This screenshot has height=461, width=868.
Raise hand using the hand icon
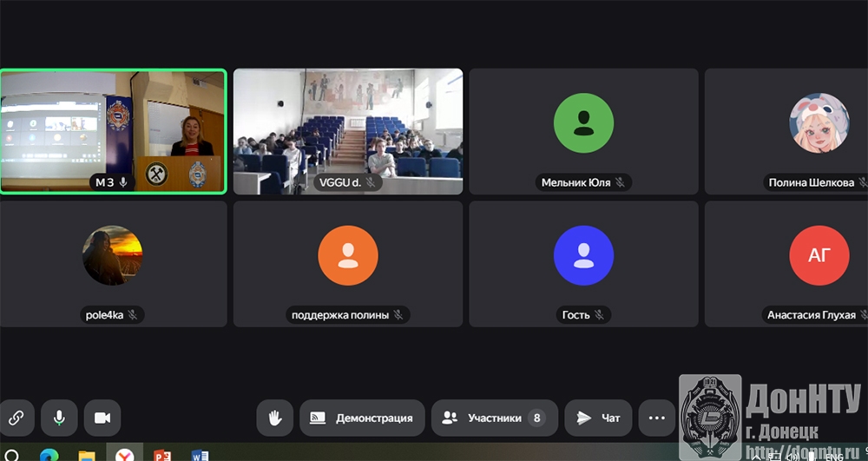click(x=275, y=418)
